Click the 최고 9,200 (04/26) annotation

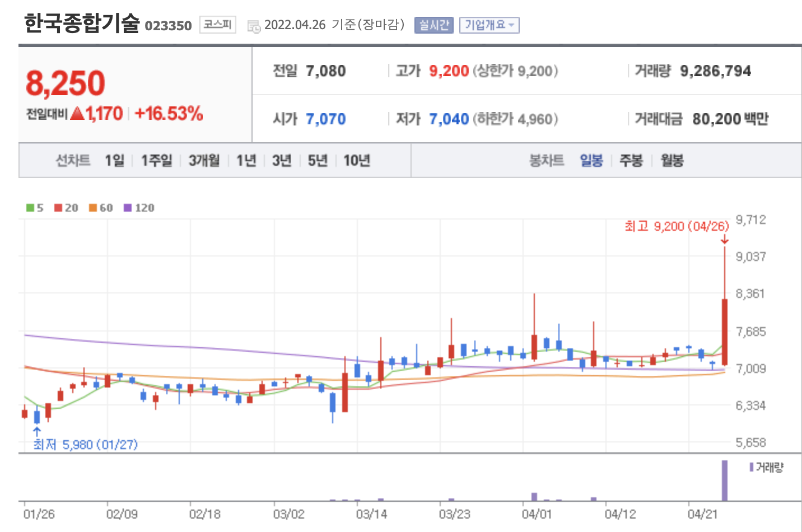(x=677, y=226)
